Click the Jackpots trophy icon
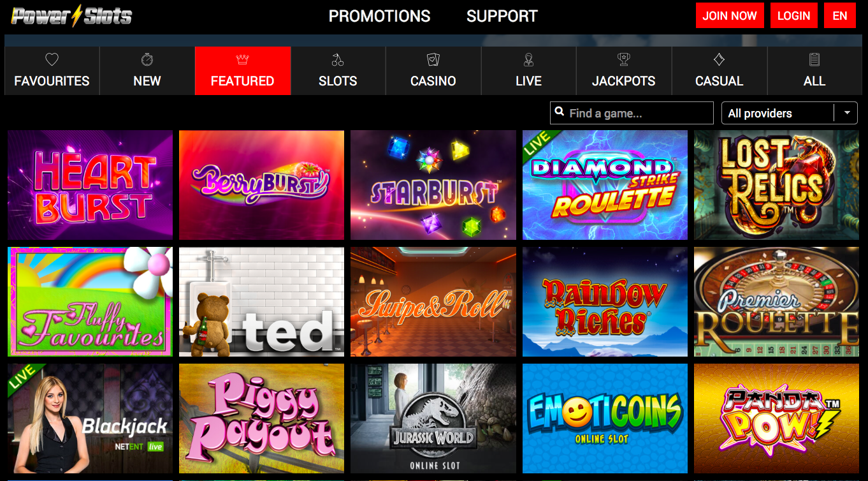Viewport: 868px width, 481px height. (624, 60)
